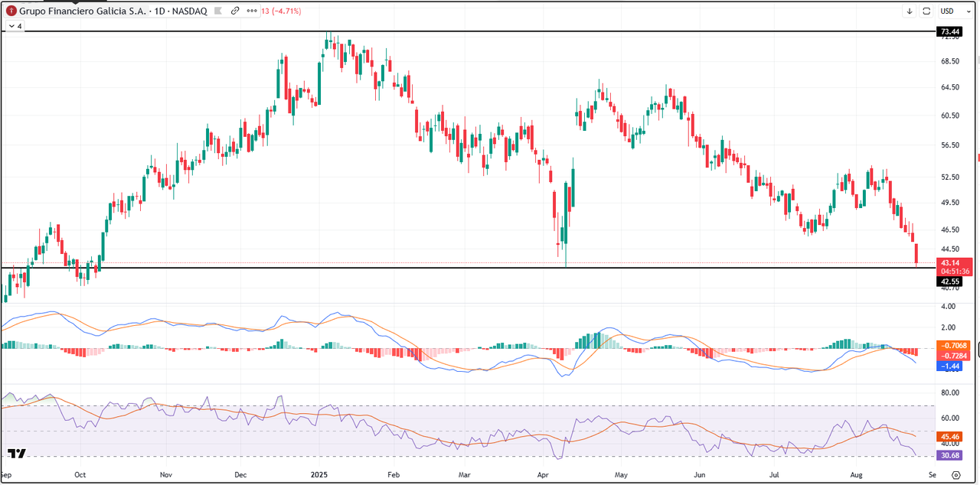Click the orange RSI-MA label 45.46
The image size is (980, 485).
click(950, 436)
